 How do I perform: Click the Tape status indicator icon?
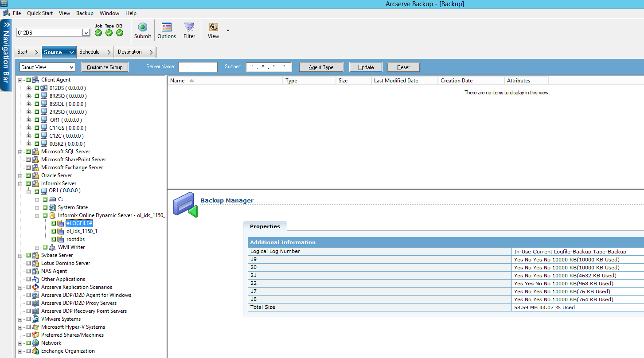tap(109, 32)
